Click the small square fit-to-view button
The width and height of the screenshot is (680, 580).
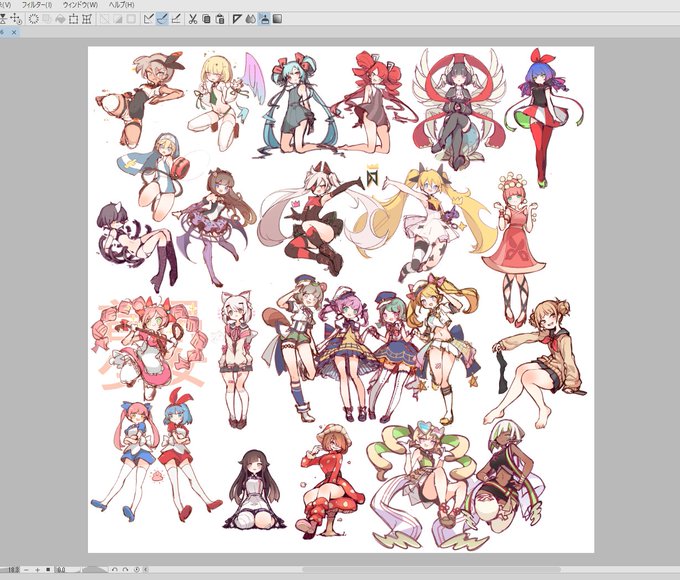coord(48,570)
